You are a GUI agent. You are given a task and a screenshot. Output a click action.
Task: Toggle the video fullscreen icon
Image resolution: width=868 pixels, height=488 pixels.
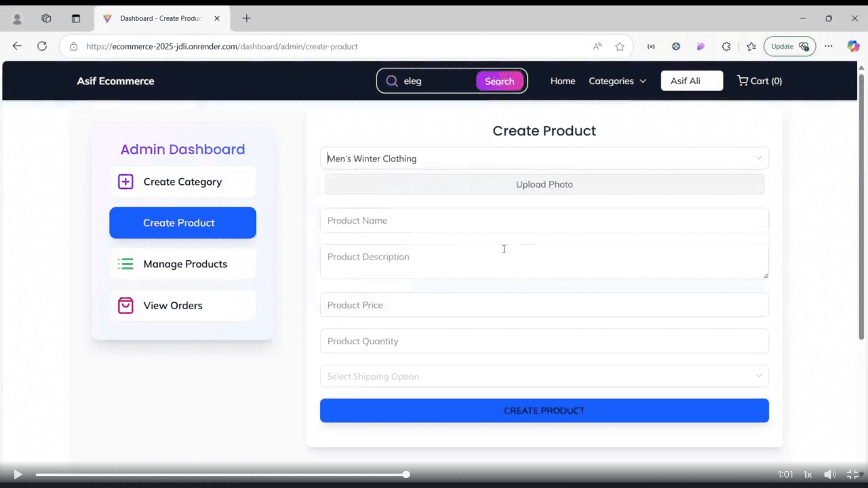click(853, 474)
